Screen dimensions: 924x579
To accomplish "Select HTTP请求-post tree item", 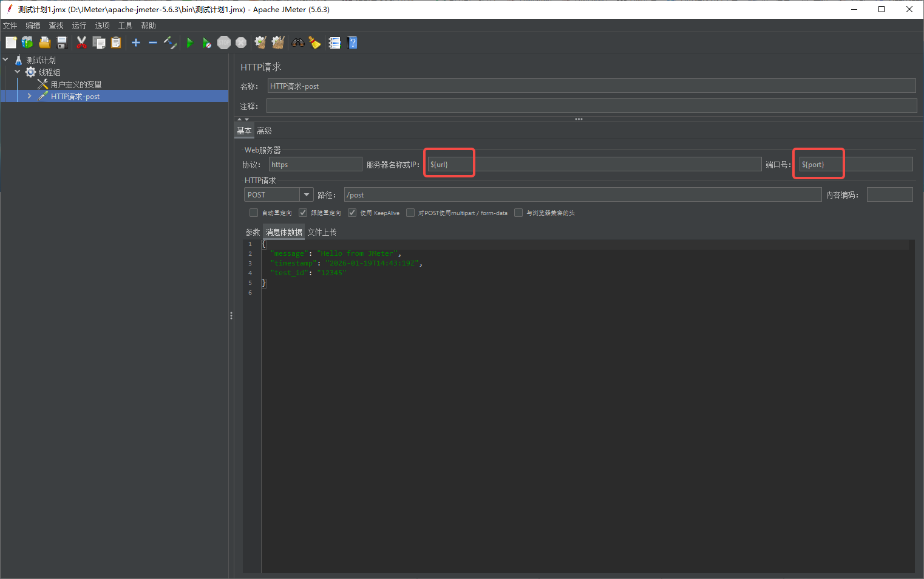I will pos(75,97).
